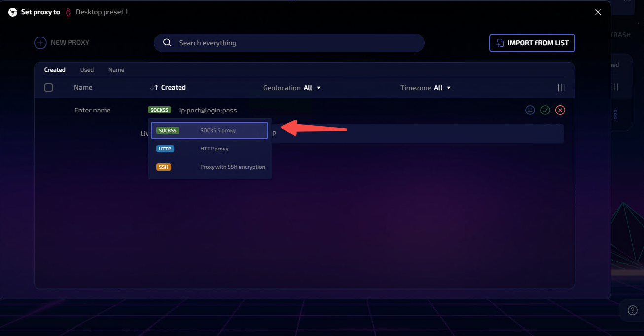Confirm proxy with the green checkmark icon
644x336 pixels.
coord(545,110)
